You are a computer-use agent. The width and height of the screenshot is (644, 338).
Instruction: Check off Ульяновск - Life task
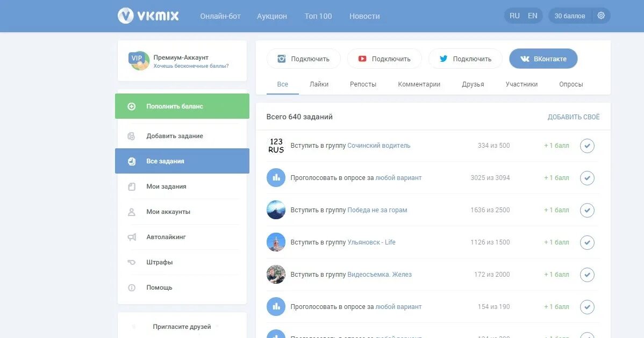(587, 242)
